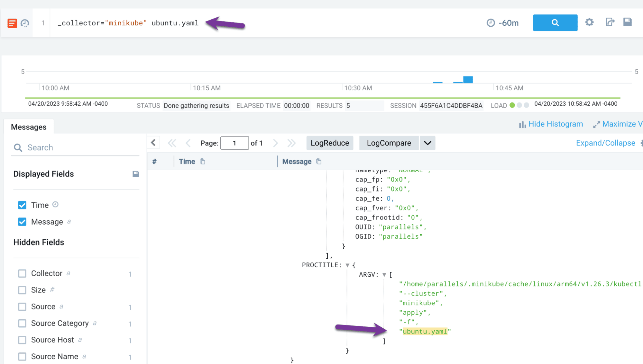The height and width of the screenshot is (364, 643).
Task: Open the recent searches clock icon
Action: pyautogui.click(x=25, y=23)
